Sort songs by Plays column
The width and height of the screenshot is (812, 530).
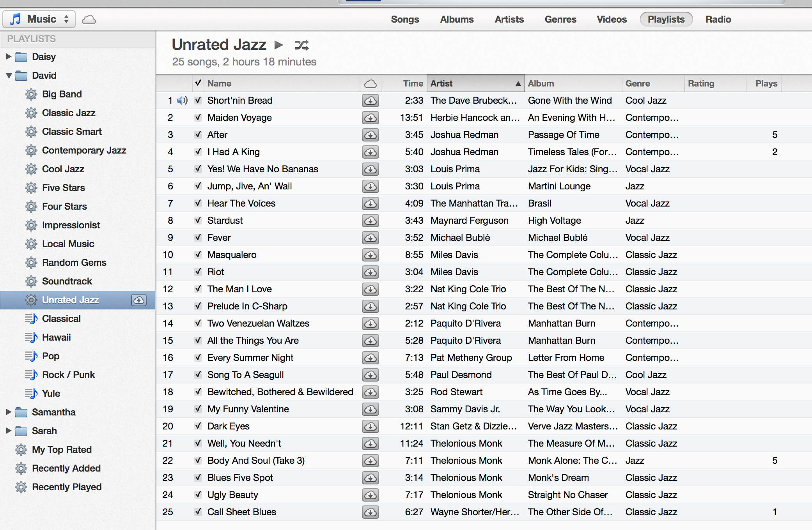764,83
